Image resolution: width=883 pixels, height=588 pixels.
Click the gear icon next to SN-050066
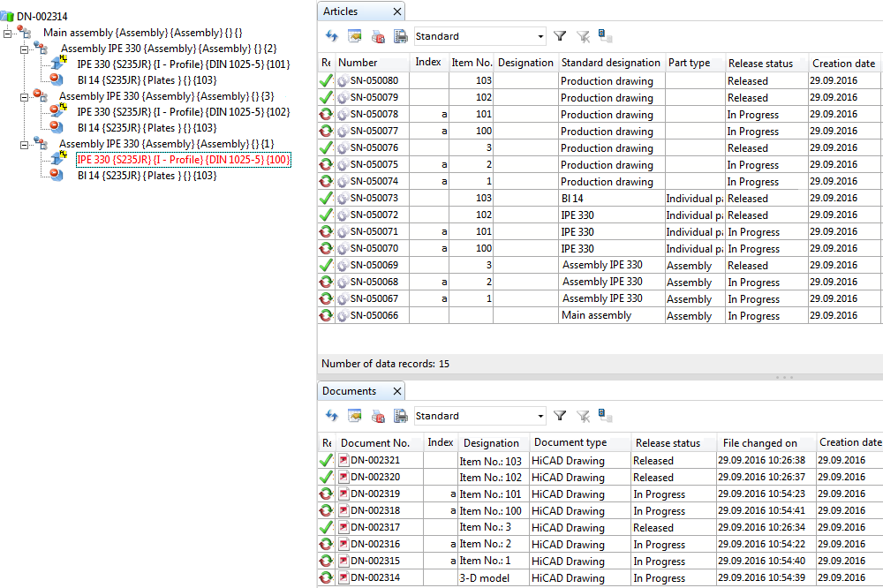(x=343, y=316)
